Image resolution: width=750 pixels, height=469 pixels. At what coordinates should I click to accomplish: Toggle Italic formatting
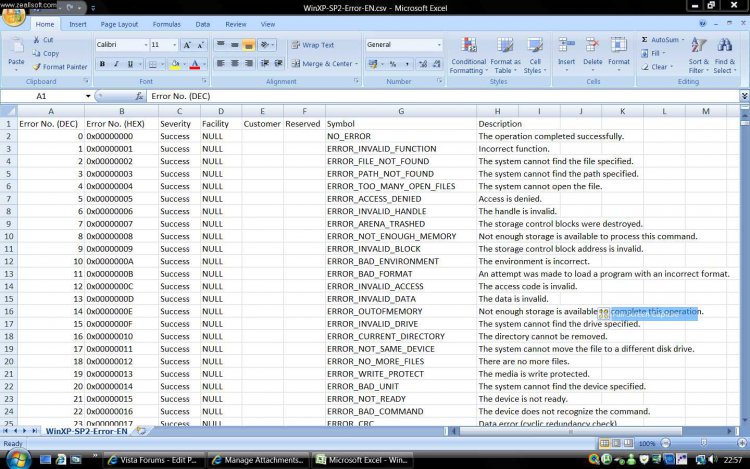[116, 64]
